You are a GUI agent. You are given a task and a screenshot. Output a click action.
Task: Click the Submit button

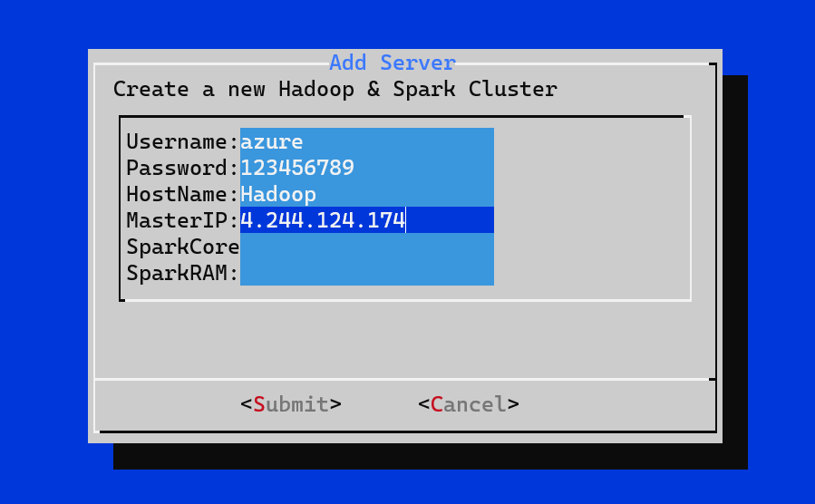(290, 404)
